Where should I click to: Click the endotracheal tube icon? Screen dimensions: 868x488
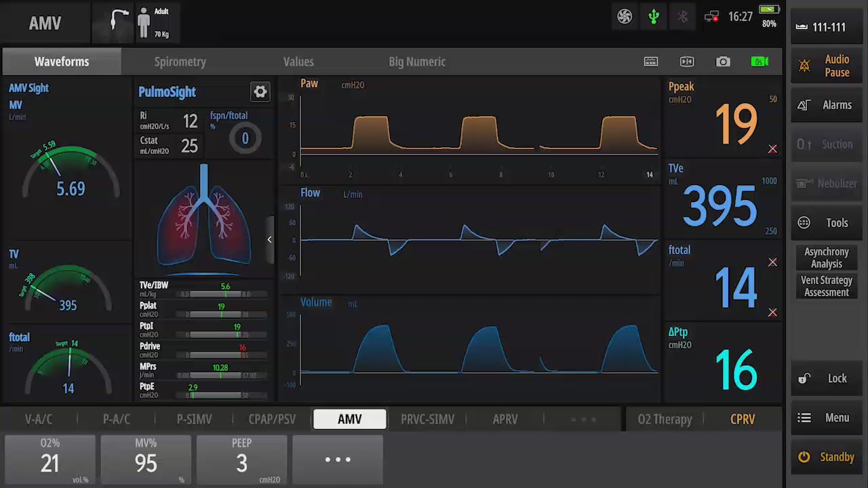click(x=119, y=22)
